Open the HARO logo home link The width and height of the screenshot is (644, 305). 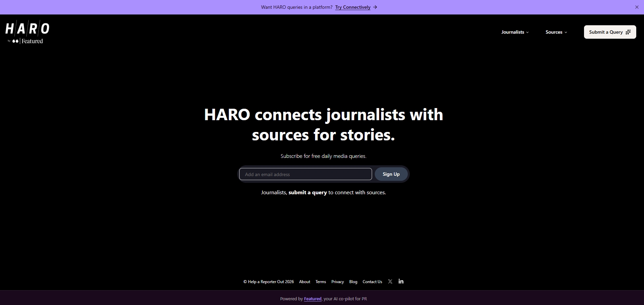tap(27, 32)
